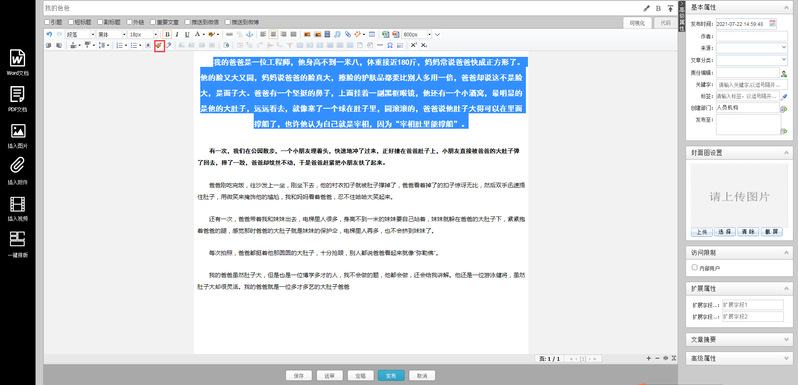Click the tag icon beside 标签 field

(x=784, y=96)
